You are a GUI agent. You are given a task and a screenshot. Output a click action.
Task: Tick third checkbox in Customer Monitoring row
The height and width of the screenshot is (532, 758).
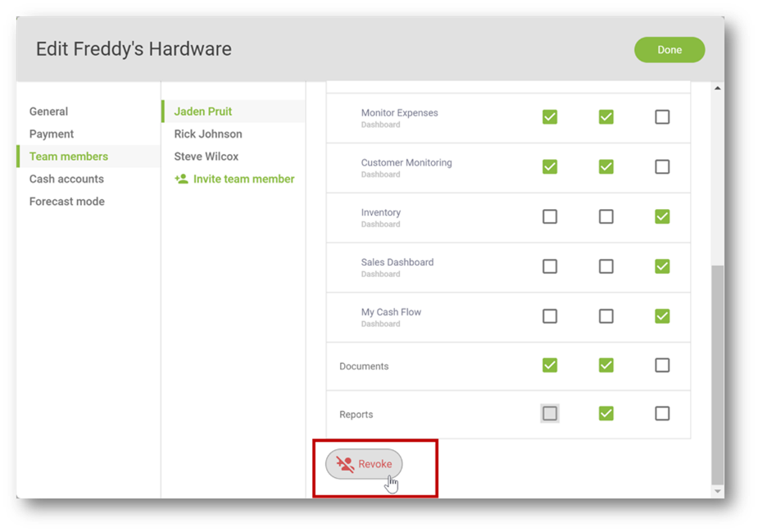(x=662, y=167)
